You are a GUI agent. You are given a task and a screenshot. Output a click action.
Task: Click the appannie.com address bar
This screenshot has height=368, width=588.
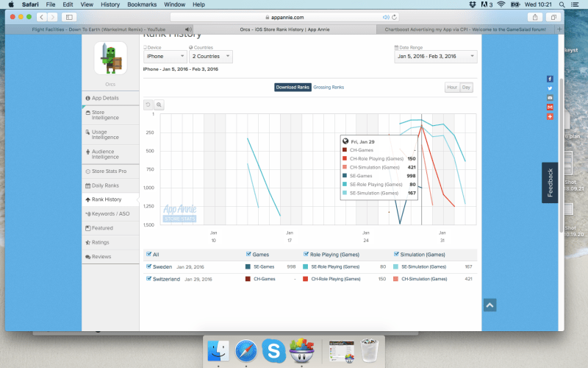[x=284, y=17]
